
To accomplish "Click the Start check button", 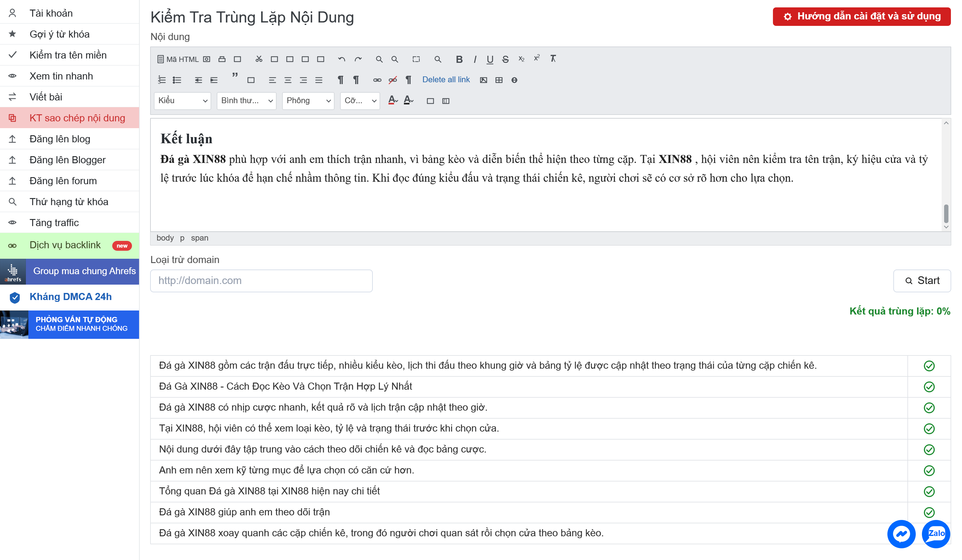I will tap(922, 281).
